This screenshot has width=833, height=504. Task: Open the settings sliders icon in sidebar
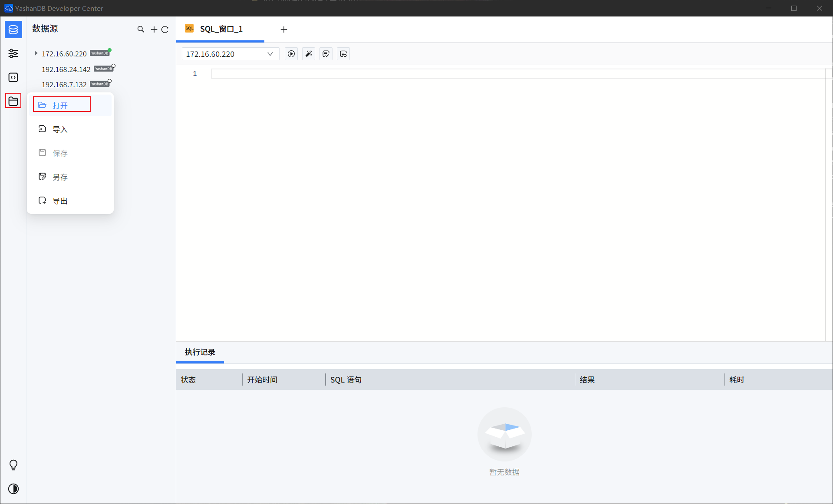pyautogui.click(x=13, y=53)
